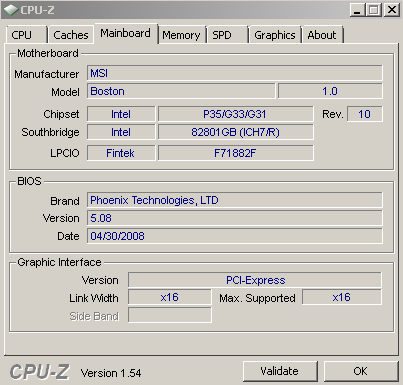Click the Southbridge label

(x=50, y=132)
